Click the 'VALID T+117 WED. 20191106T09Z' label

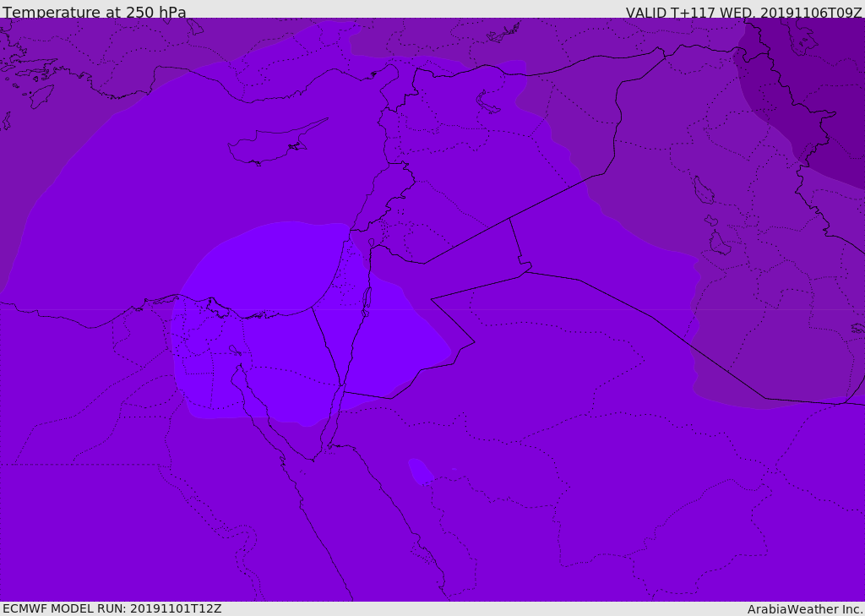743,13
